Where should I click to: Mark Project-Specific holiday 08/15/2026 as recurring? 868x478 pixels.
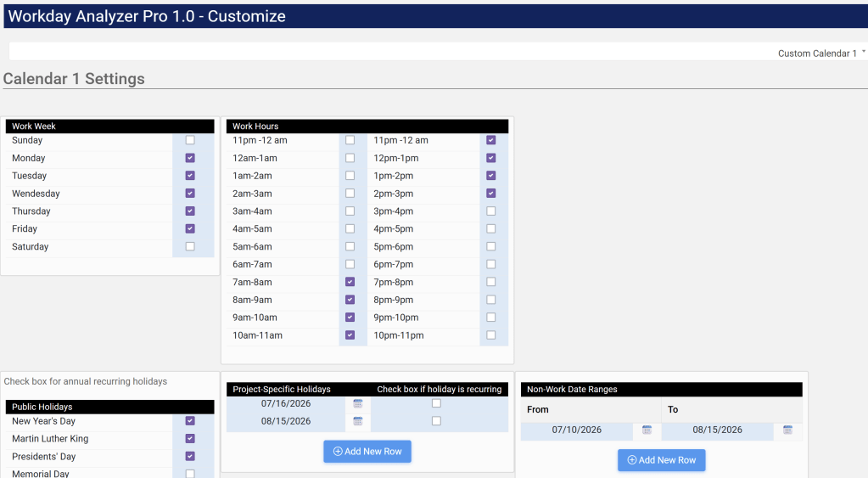pyautogui.click(x=436, y=421)
